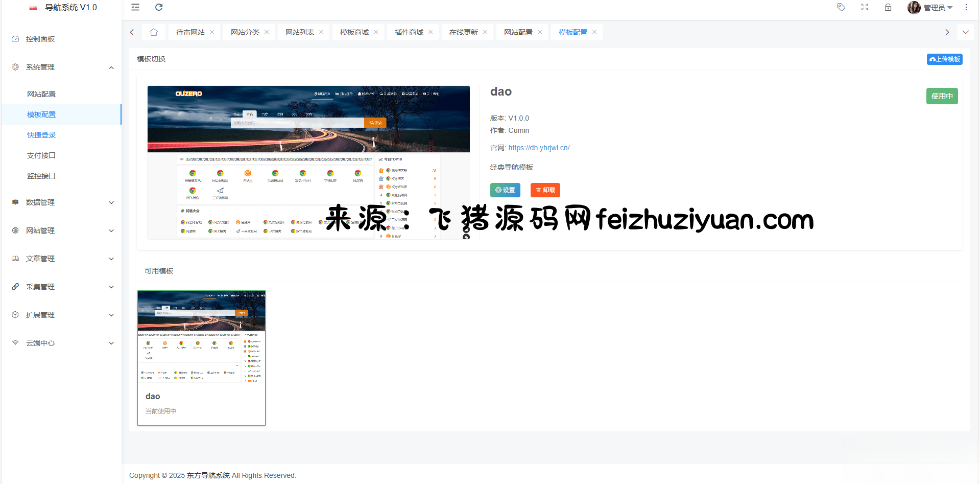This screenshot has width=980, height=484.
Task: Click the refresh icon in top bar
Action: click(159, 7)
